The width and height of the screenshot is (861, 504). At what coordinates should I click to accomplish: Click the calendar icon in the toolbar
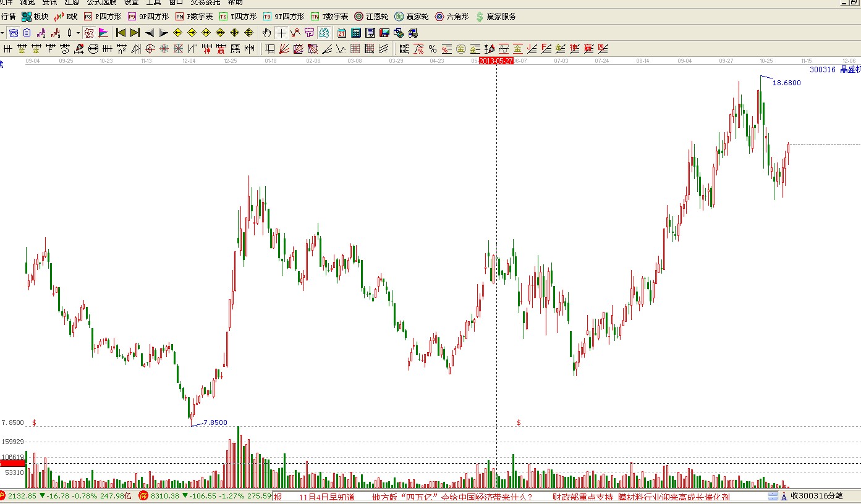point(342,33)
